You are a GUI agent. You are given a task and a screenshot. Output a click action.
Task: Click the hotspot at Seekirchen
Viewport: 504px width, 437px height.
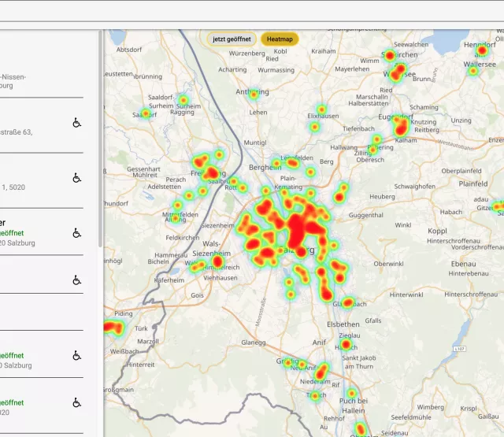coord(388,56)
